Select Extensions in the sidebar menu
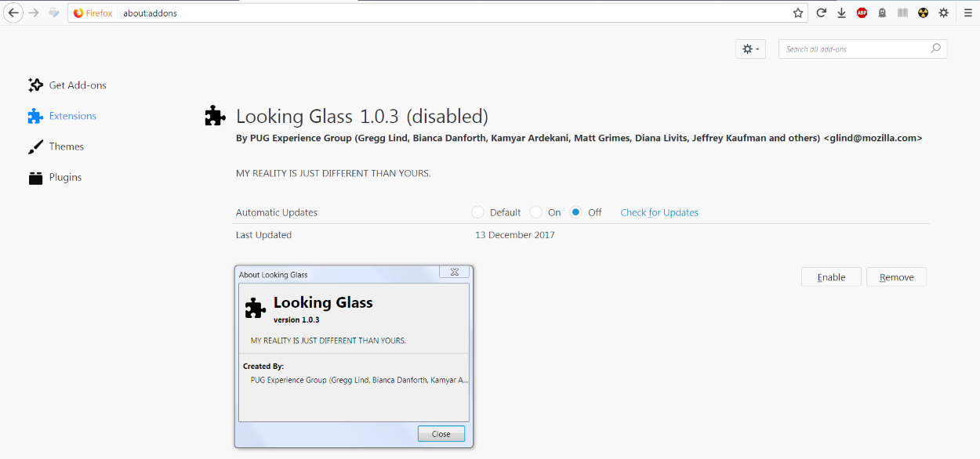The width and height of the screenshot is (980, 459). pyautogui.click(x=71, y=115)
